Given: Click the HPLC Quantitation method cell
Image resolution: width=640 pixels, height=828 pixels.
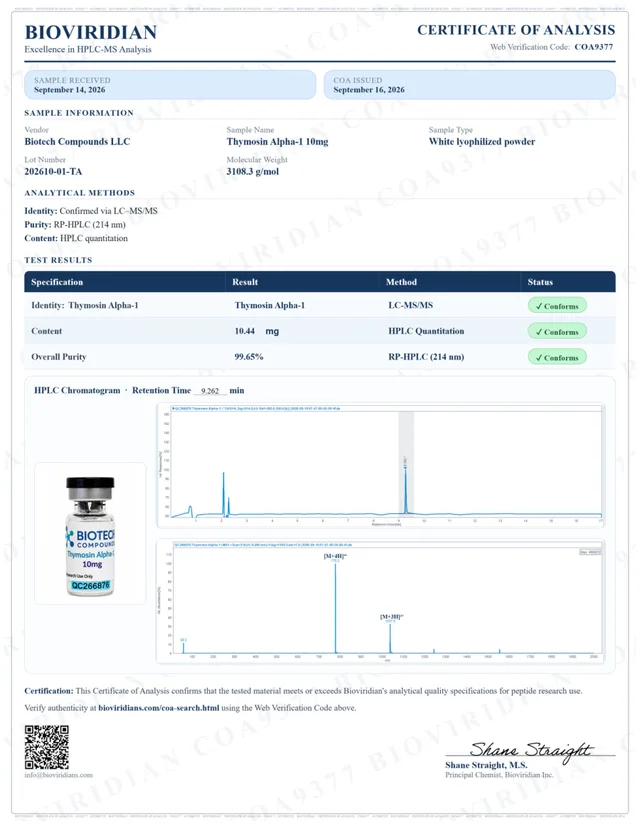Looking at the screenshot, I should tap(426, 331).
